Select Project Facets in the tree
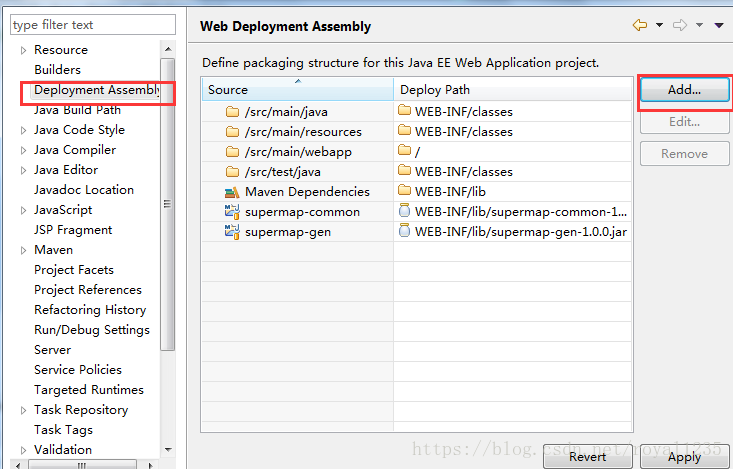 (74, 270)
